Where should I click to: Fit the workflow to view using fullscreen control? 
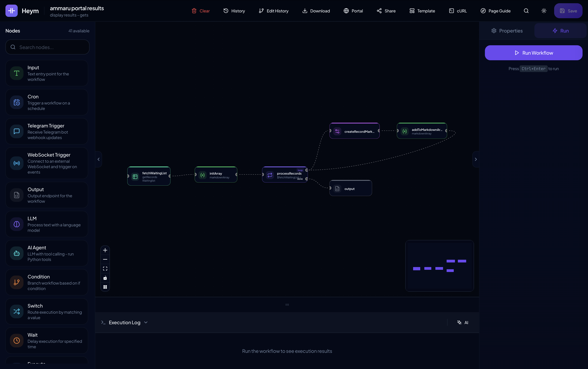tap(105, 268)
